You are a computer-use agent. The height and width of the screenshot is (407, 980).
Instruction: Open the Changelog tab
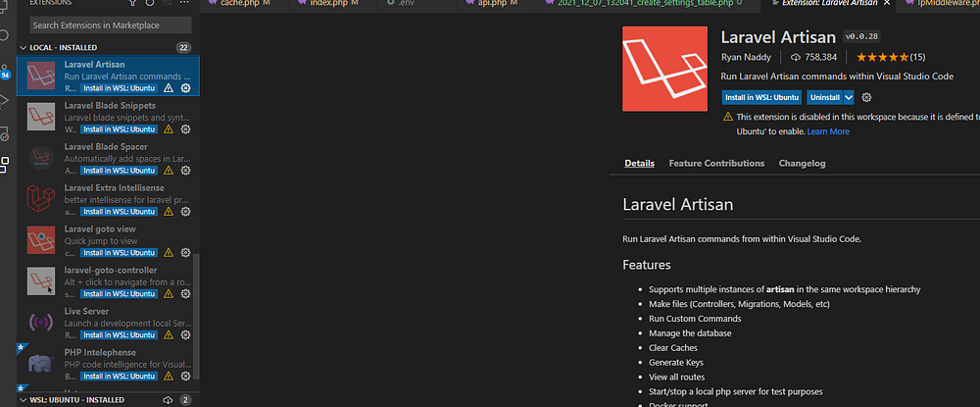click(802, 163)
